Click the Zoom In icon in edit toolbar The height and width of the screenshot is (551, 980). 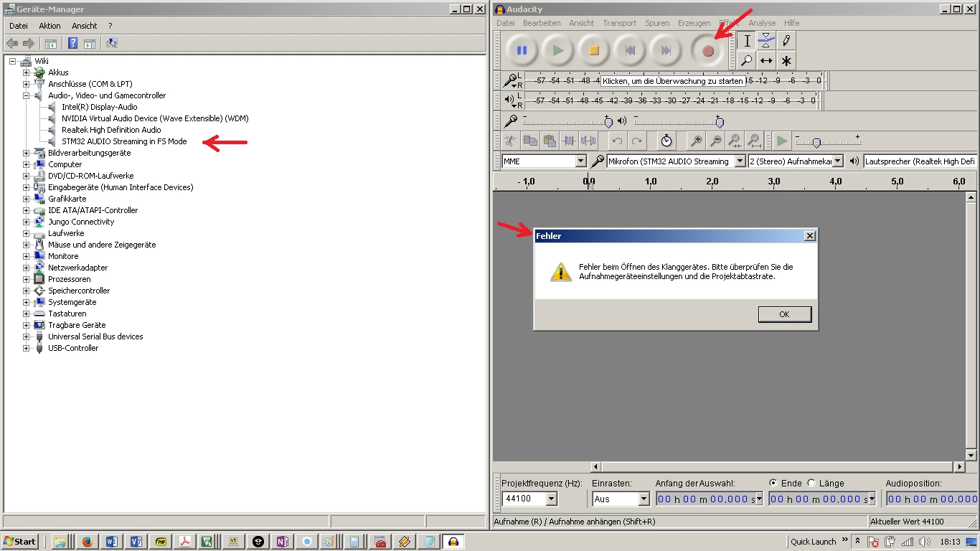(696, 141)
